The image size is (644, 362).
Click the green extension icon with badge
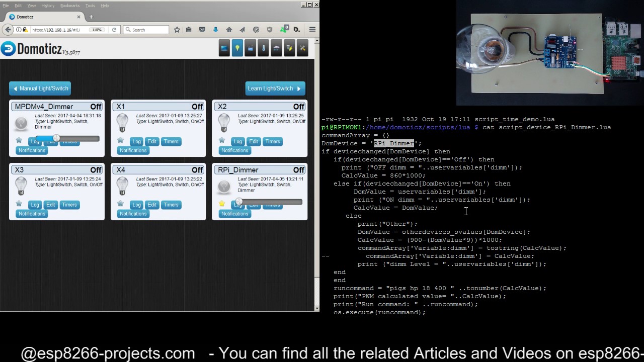pyautogui.click(x=284, y=29)
